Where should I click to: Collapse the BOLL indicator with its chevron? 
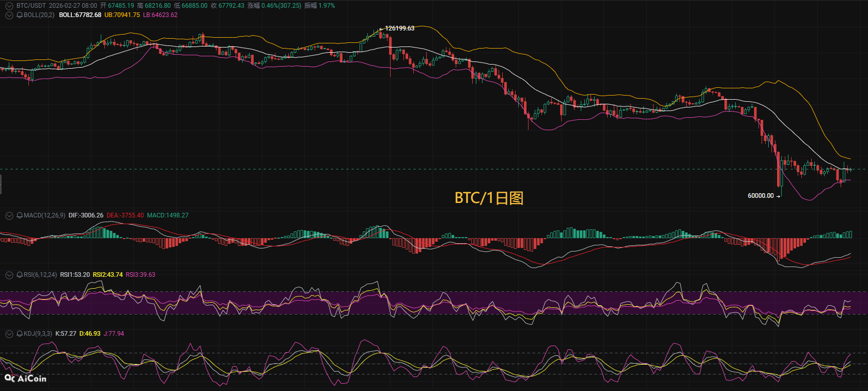point(9,15)
